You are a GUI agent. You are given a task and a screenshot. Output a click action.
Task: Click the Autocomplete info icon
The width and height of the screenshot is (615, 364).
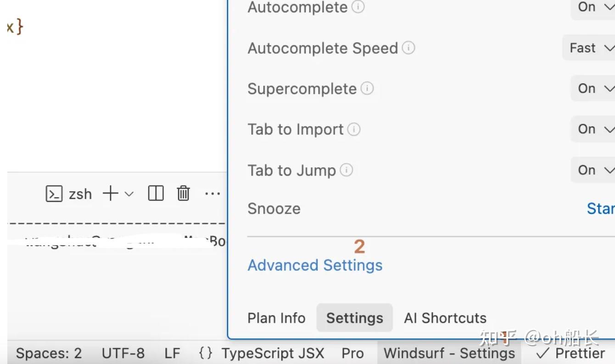[358, 7]
